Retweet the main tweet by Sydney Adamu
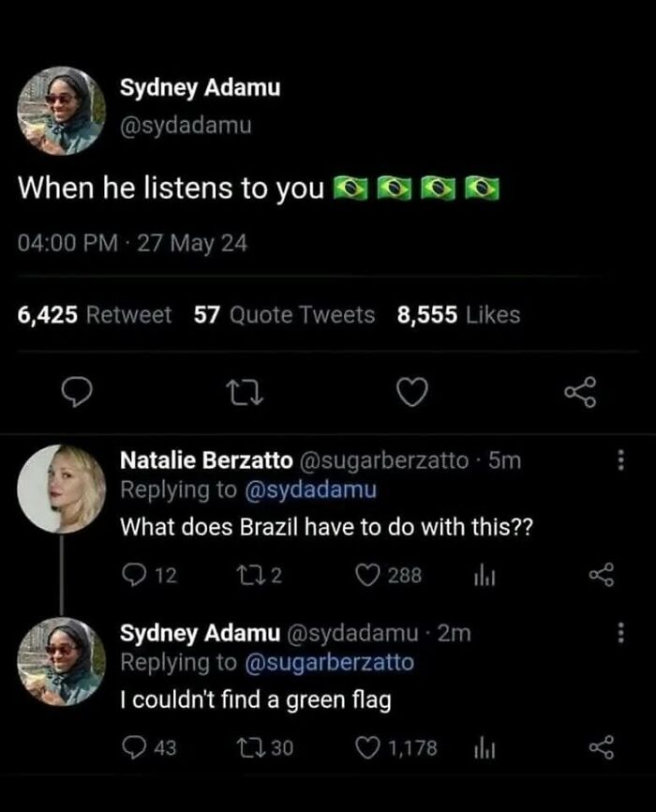 245,393
